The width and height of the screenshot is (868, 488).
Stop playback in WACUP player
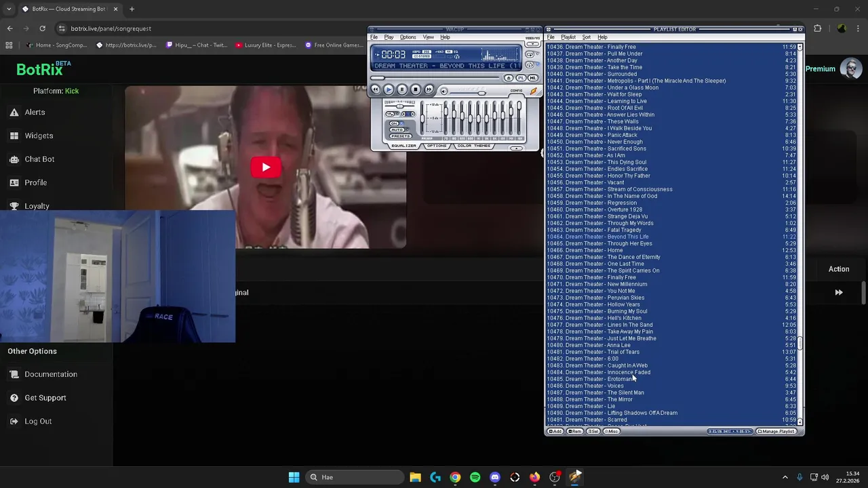(416, 89)
